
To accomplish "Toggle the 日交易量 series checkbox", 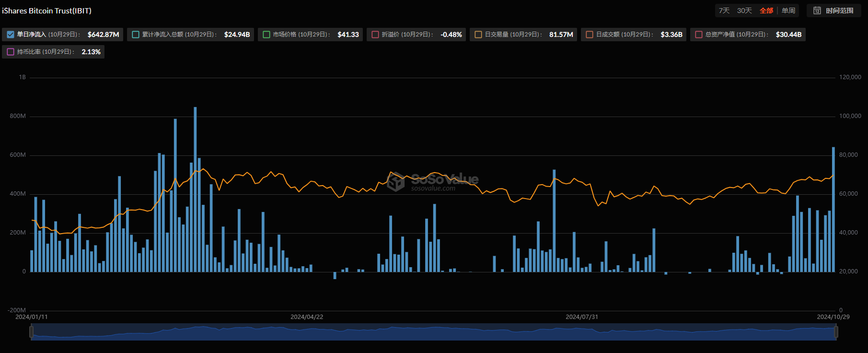I will pos(478,35).
